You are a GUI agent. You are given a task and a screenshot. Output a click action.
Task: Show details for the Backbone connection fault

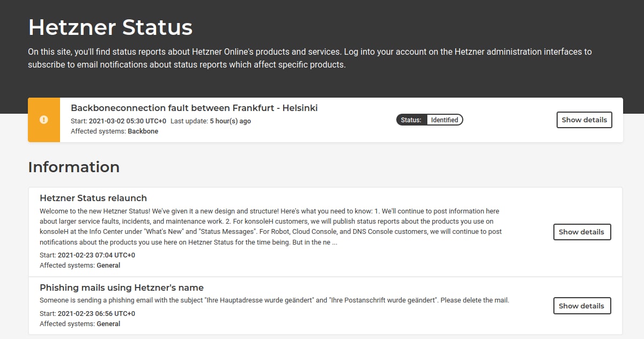(x=584, y=120)
